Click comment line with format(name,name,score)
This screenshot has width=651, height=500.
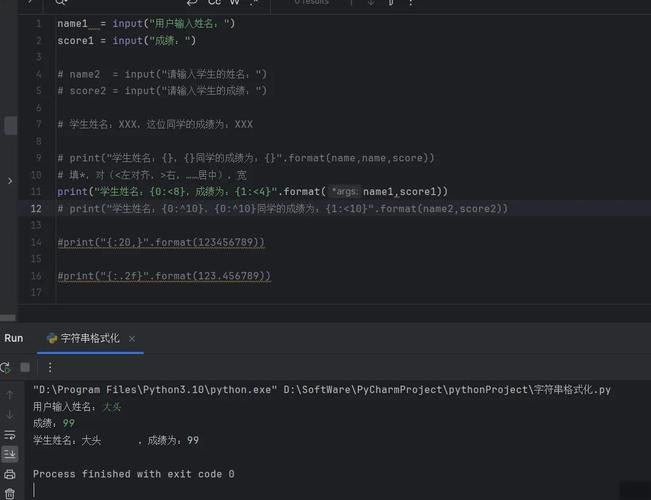[246, 158]
